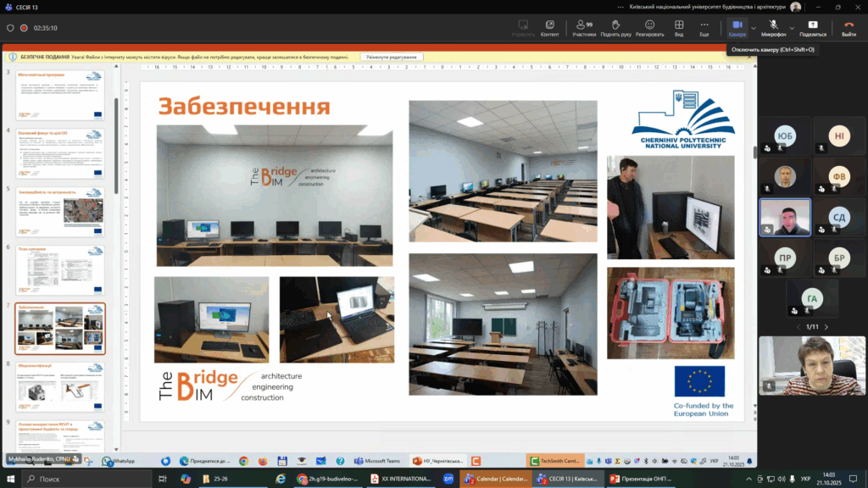This screenshot has width=868, height=488.
Task: Click the shield icon beside the timer
Action: (10, 27)
